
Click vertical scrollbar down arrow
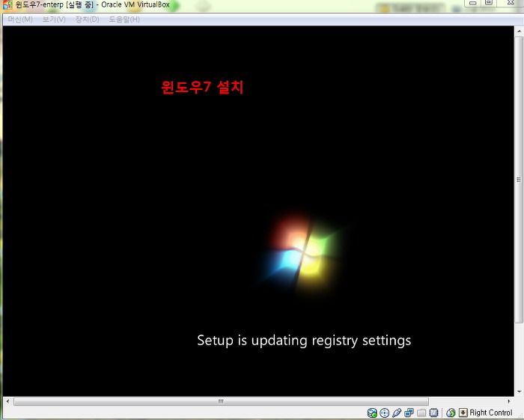(519, 392)
